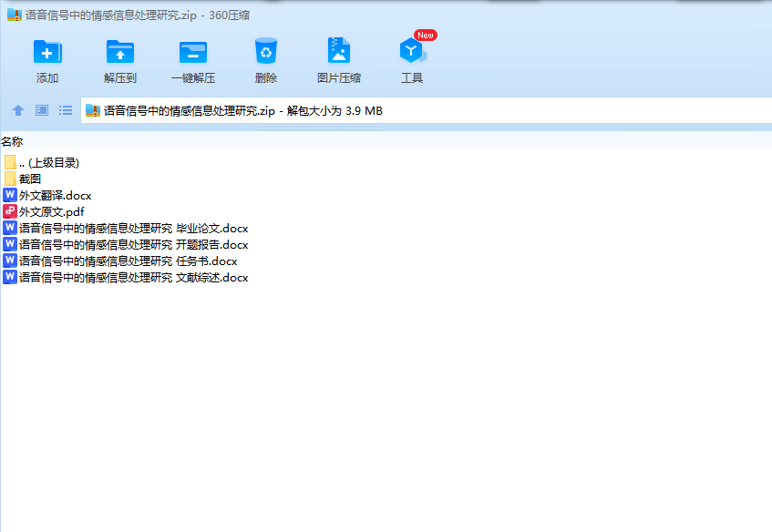Screen dimensions: 772x532
Task: Select 语音信号中的情感信息处理研究 毕业论文.docx
Action: click(133, 229)
